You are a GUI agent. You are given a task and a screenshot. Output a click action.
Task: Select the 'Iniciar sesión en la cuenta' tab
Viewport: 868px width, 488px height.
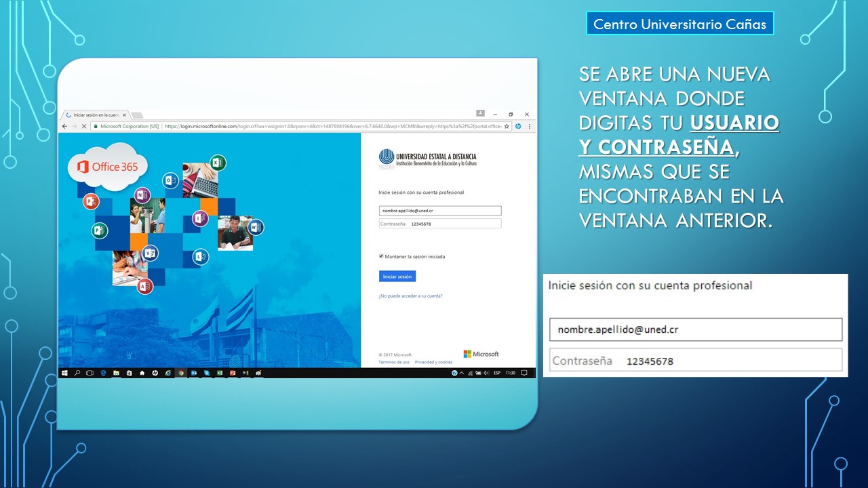click(x=95, y=115)
